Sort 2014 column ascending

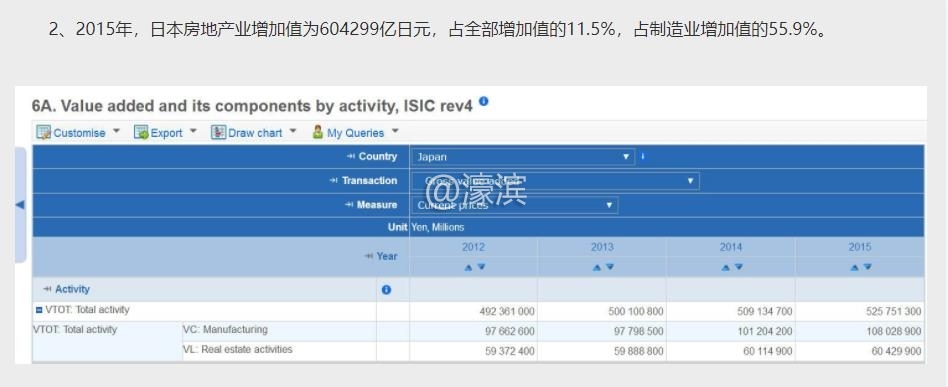point(726,267)
